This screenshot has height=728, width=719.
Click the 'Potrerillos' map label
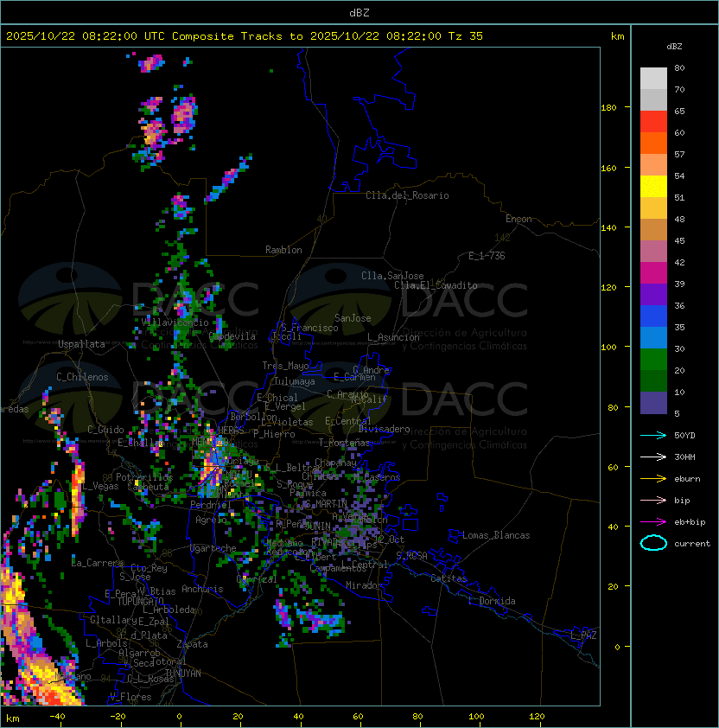[144, 476]
